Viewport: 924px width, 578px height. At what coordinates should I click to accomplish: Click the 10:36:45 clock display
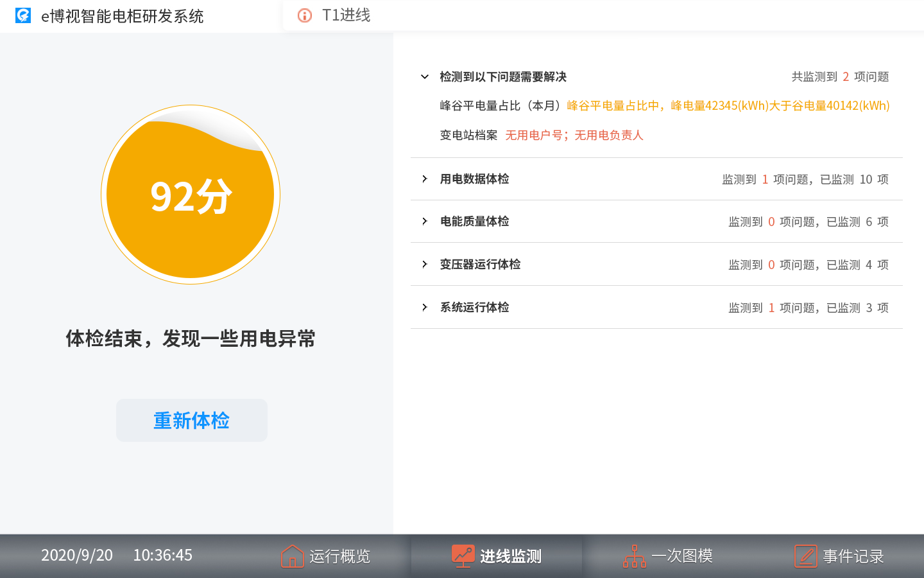[x=162, y=556]
